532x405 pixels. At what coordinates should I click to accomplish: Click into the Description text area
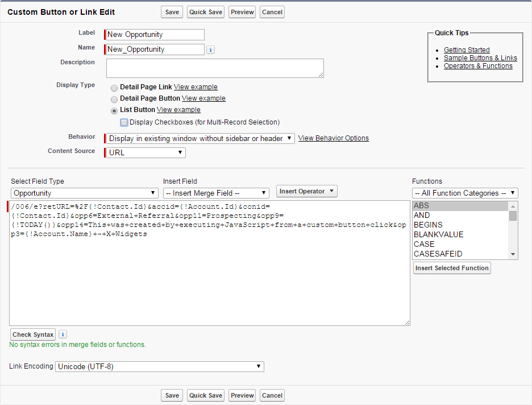tap(215, 68)
